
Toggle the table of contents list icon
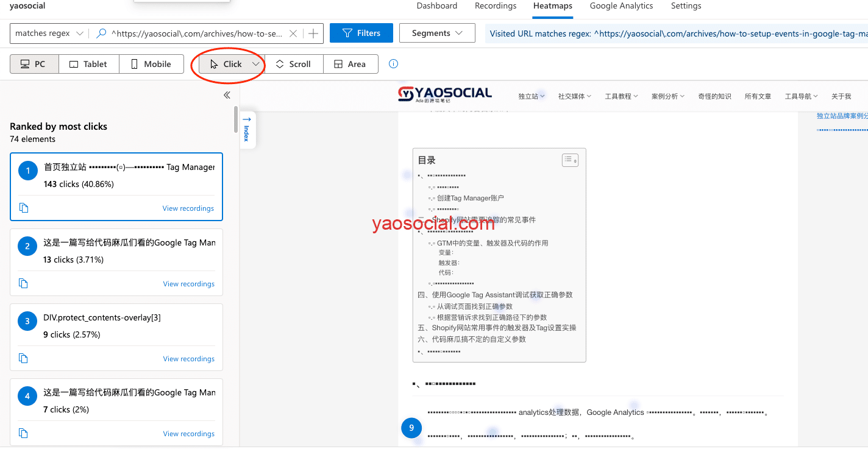tap(569, 160)
